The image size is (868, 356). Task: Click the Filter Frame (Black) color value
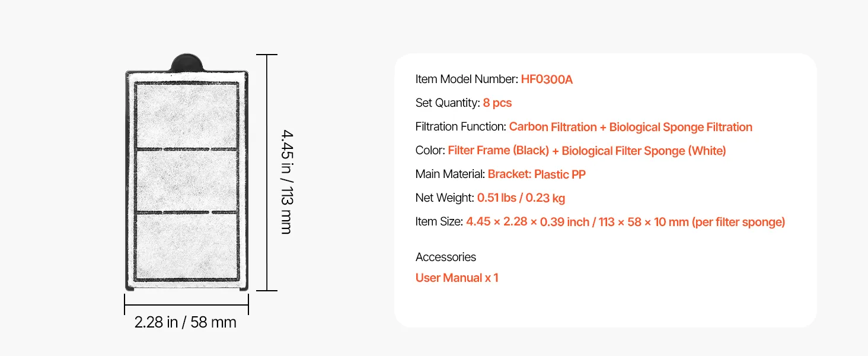[x=498, y=151]
